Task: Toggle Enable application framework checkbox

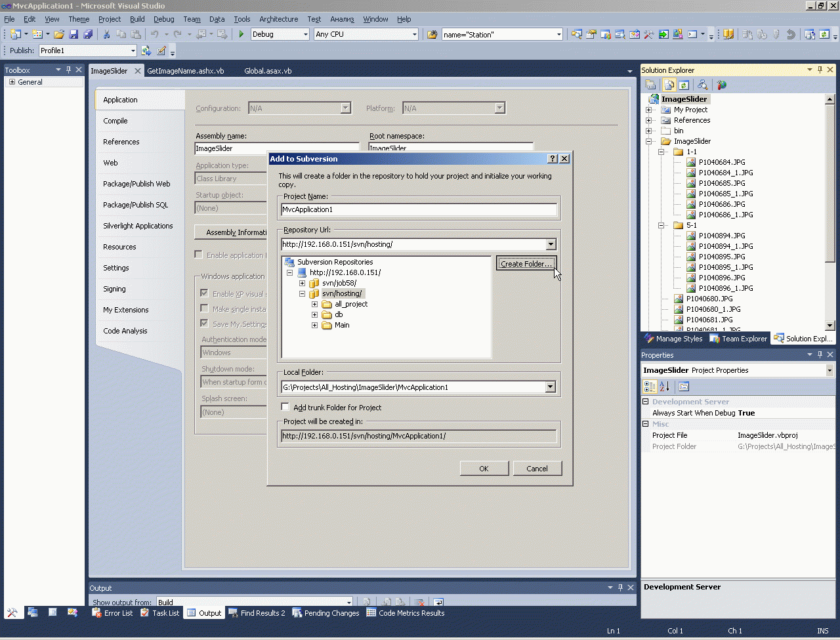Action: point(198,255)
